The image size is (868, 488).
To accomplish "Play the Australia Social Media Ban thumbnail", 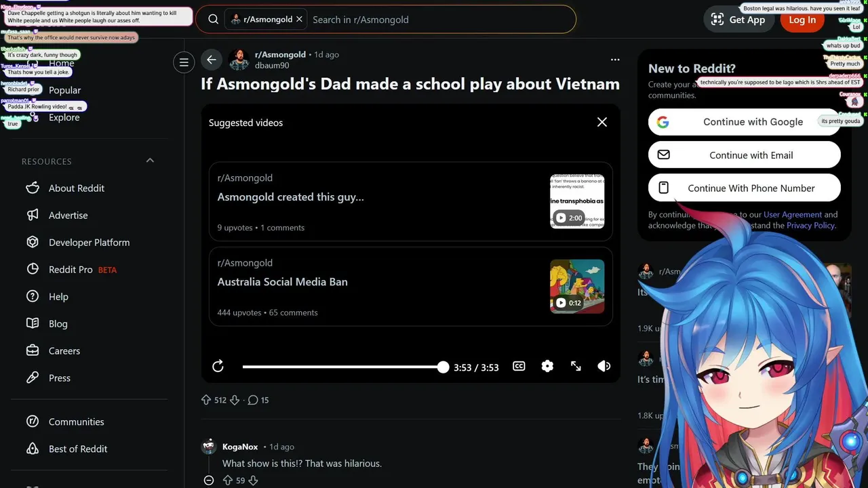I will tap(577, 286).
